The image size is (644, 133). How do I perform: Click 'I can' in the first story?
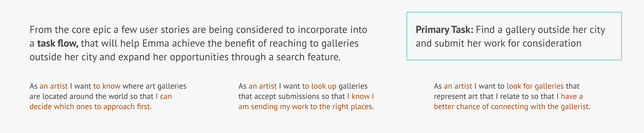coord(164,97)
